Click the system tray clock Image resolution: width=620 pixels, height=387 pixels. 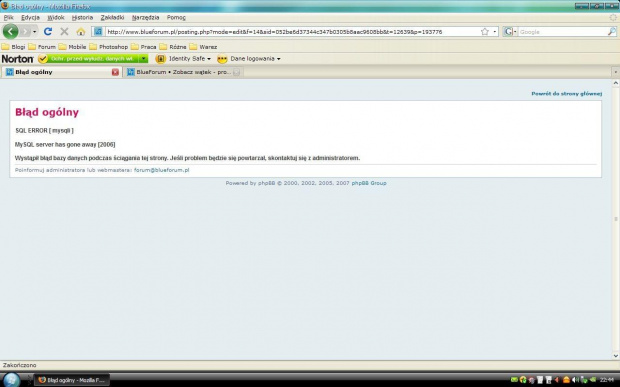[607, 380]
